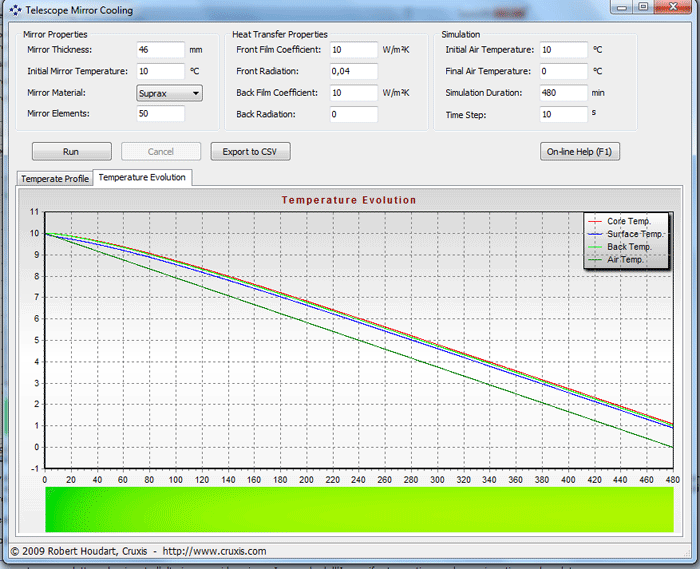Click Surface Temp. legend entry
700x569 pixels.
[x=626, y=234]
